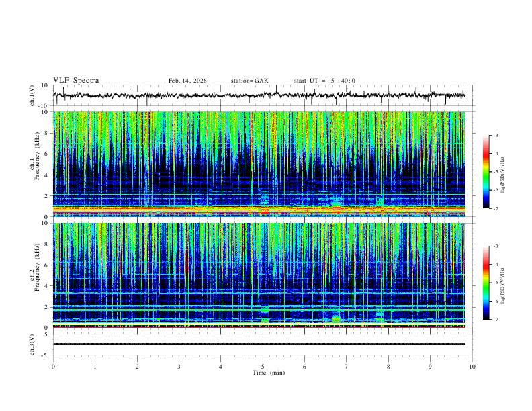Click time axis tick label "8"

(x=388, y=367)
